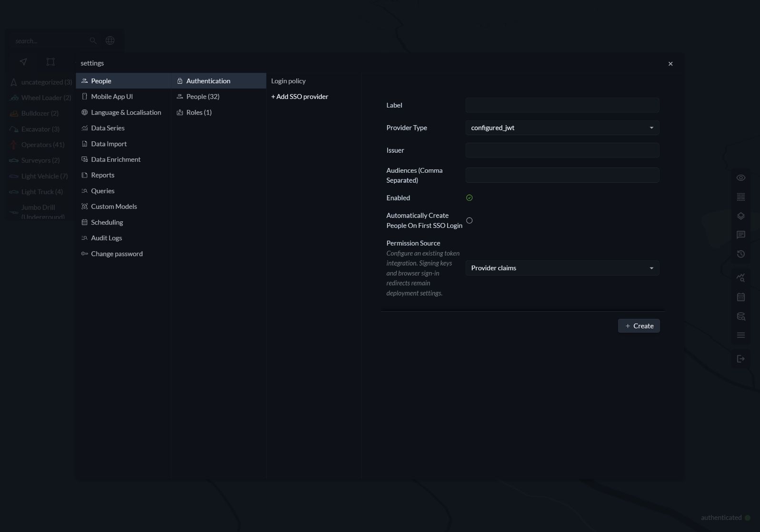Click the history clock icon in right sidebar

click(741, 254)
